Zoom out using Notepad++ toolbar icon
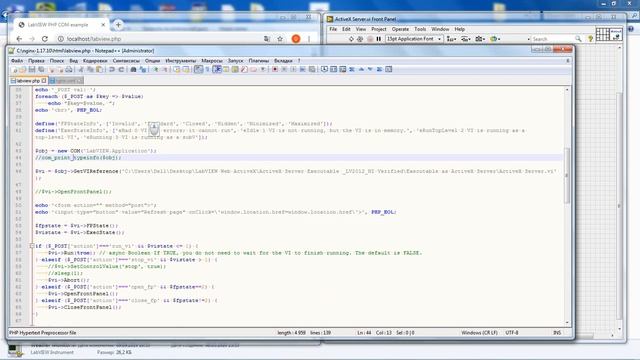Viewport: 640px width, 360px height. click(164, 69)
